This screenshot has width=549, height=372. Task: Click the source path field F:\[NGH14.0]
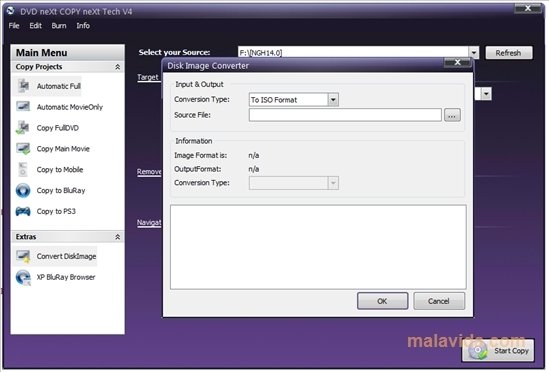tap(353, 53)
